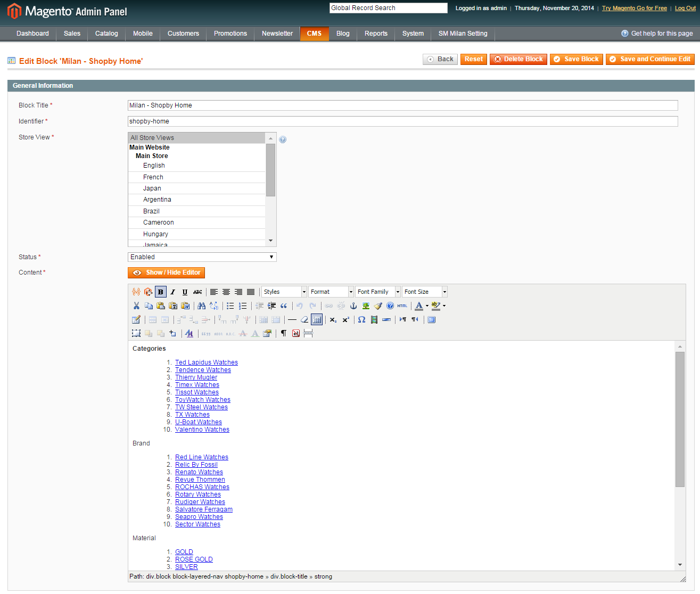Insert an unordered bullet list
The height and width of the screenshot is (594, 700).
tap(230, 306)
